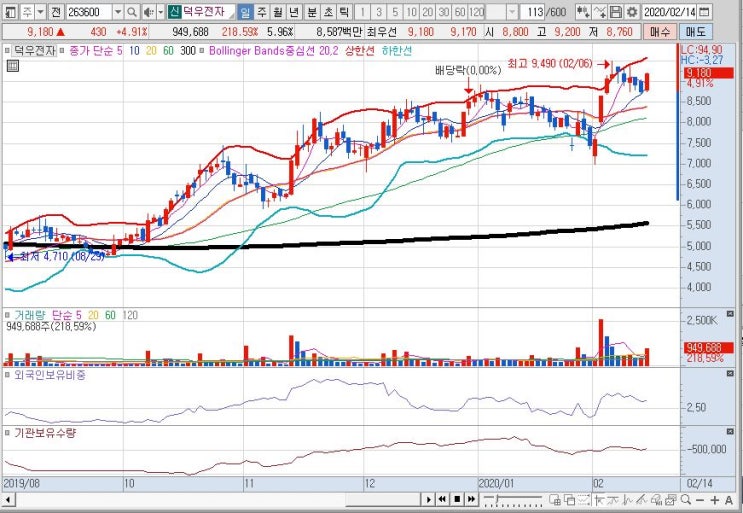
Task: Click the 최고 9,490 (02/06) label
Action: coord(550,63)
